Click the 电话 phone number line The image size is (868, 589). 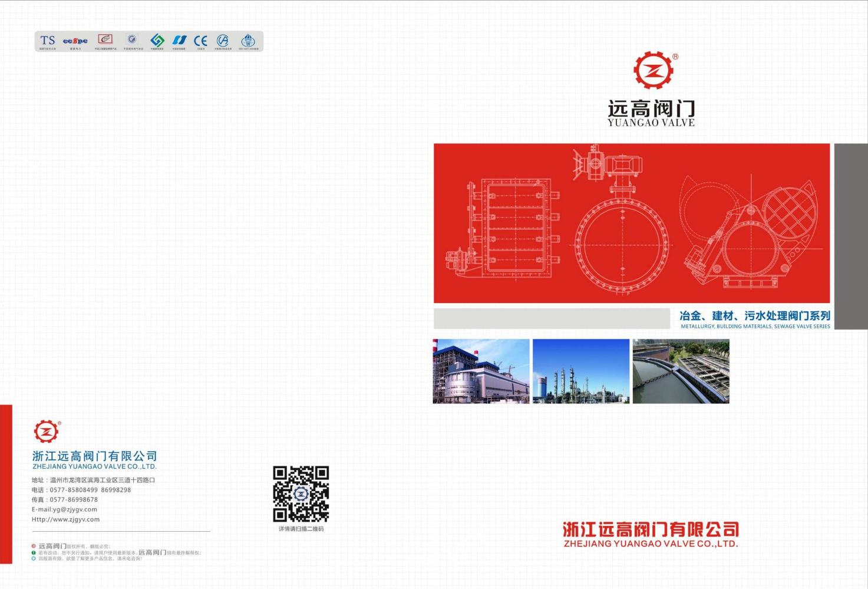(81, 490)
